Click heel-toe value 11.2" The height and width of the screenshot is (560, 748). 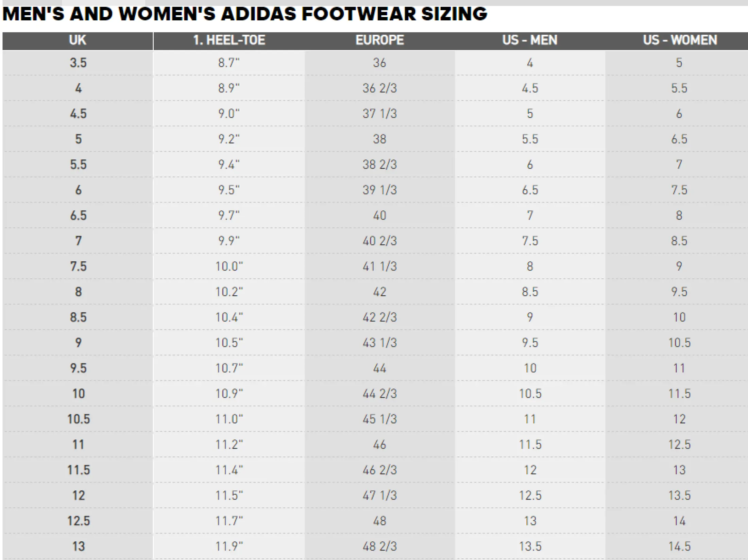tap(229, 445)
